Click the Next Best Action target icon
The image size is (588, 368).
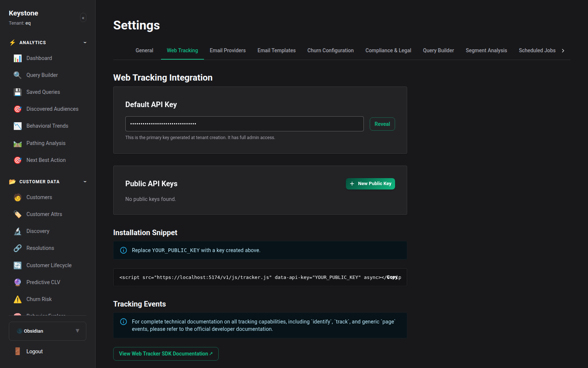[18, 160]
